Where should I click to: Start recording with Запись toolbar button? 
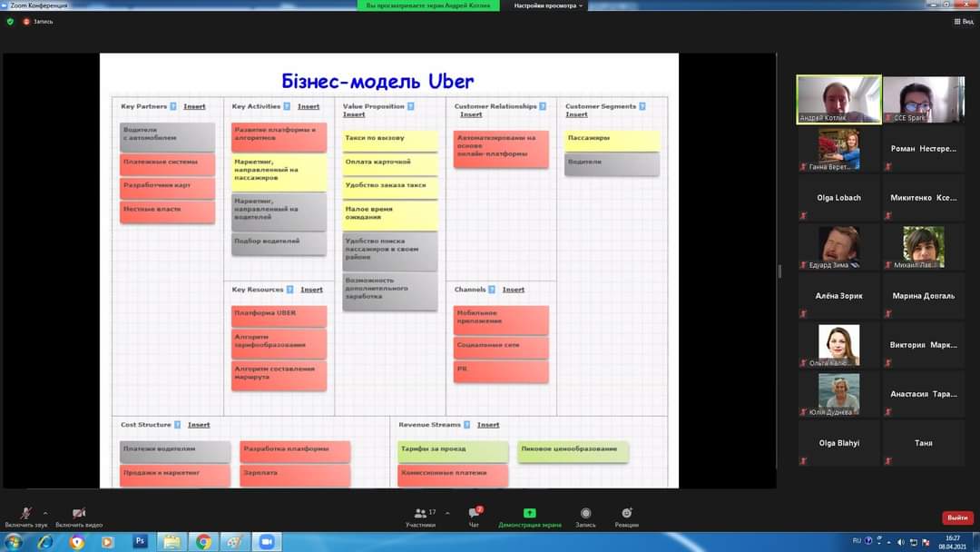point(585,517)
